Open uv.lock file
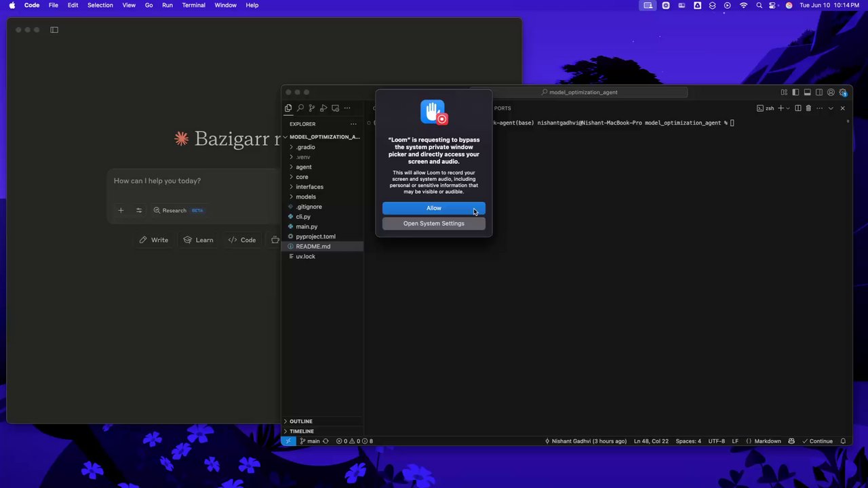This screenshot has width=868, height=488. [x=323, y=256]
